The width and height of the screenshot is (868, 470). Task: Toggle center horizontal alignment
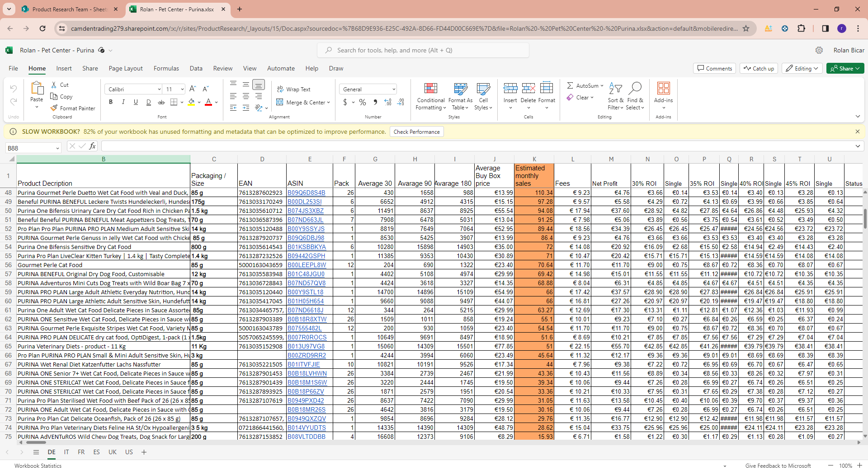[245, 96]
